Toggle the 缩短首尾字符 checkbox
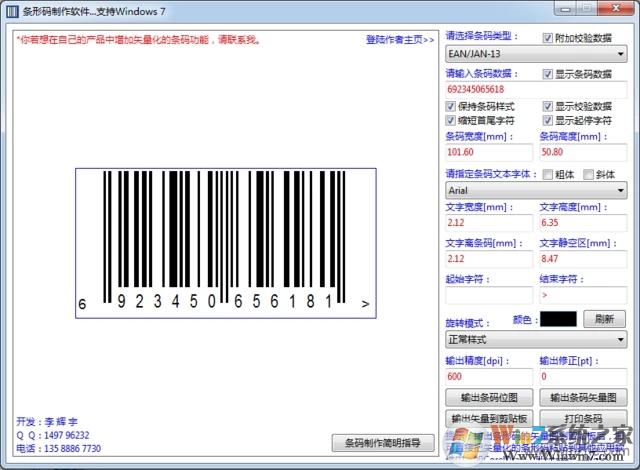Image resolution: width=640 pixels, height=470 pixels. coord(452,120)
